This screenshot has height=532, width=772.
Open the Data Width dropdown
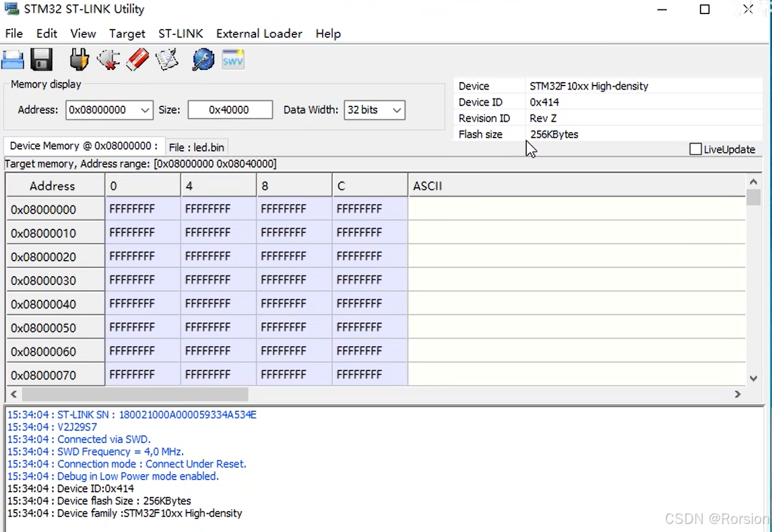[397, 110]
